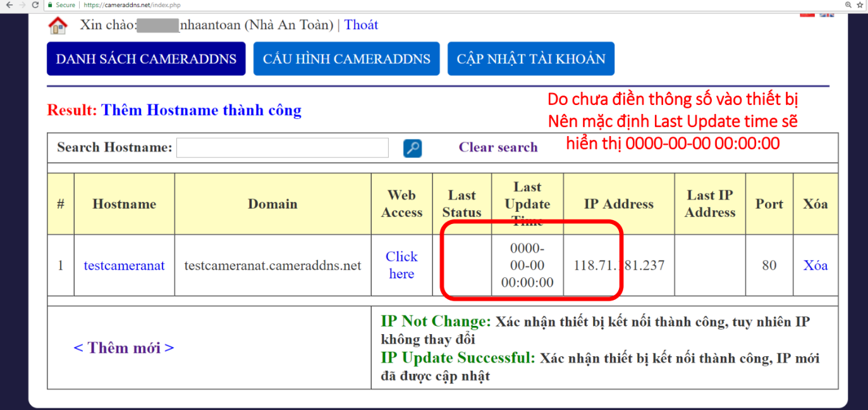Open the DANH SÁCH CAMERADDNS tab

pyautogui.click(x=146, y=59)
